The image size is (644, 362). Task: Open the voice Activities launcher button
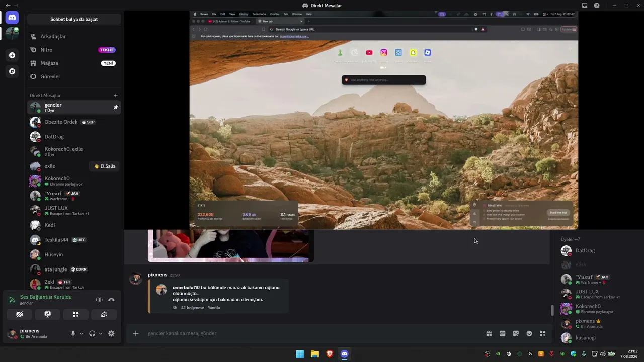point(76,314)
